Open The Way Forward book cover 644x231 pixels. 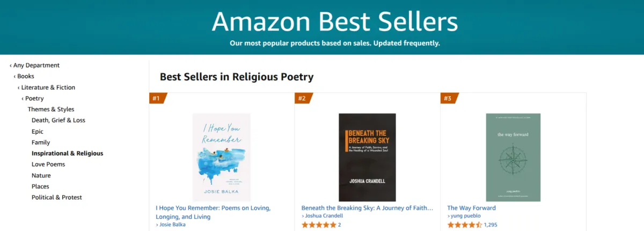pos(513,157)
